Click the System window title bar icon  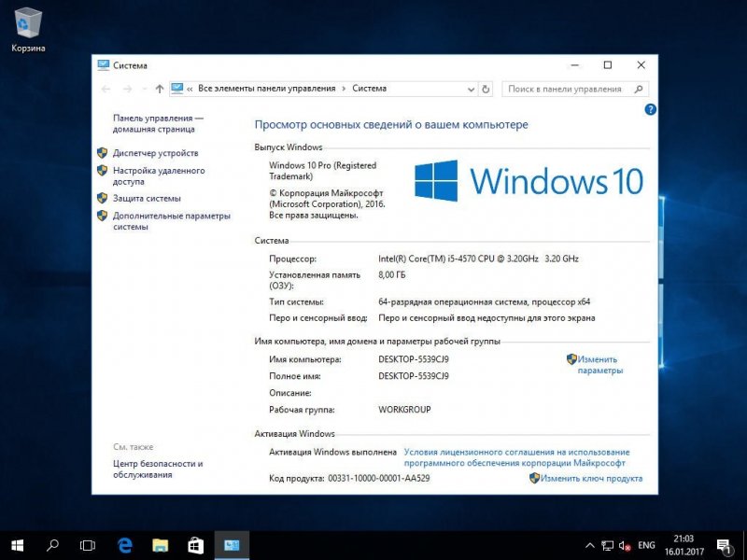pyautogui.click(x=103, y=65)
